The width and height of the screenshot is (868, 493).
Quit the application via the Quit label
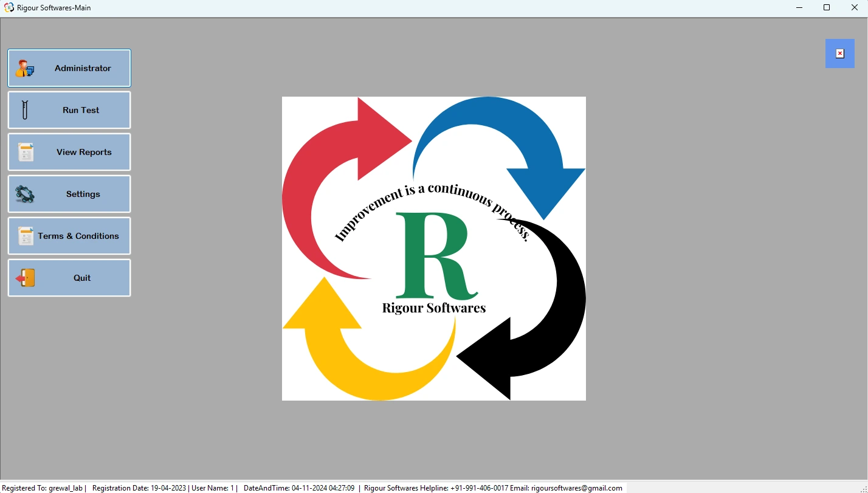click(82, 278)
